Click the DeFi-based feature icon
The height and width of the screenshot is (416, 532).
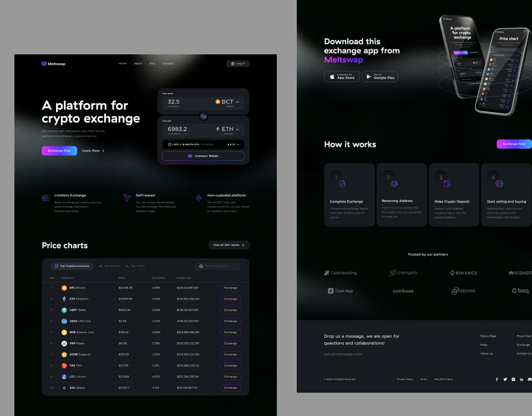coord(127,198)
